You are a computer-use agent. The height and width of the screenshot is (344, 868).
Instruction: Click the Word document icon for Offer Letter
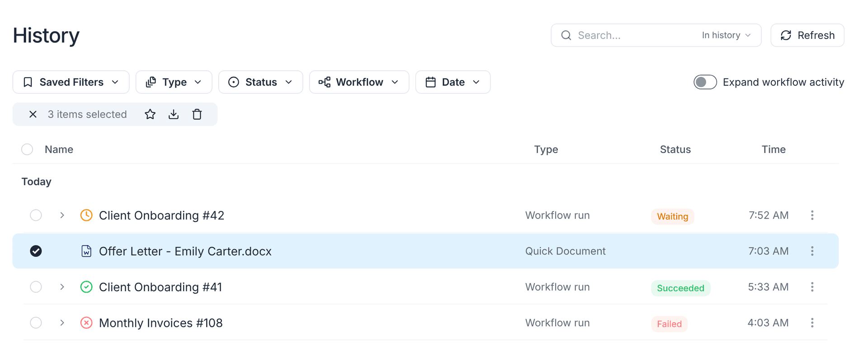coord(86,251)
